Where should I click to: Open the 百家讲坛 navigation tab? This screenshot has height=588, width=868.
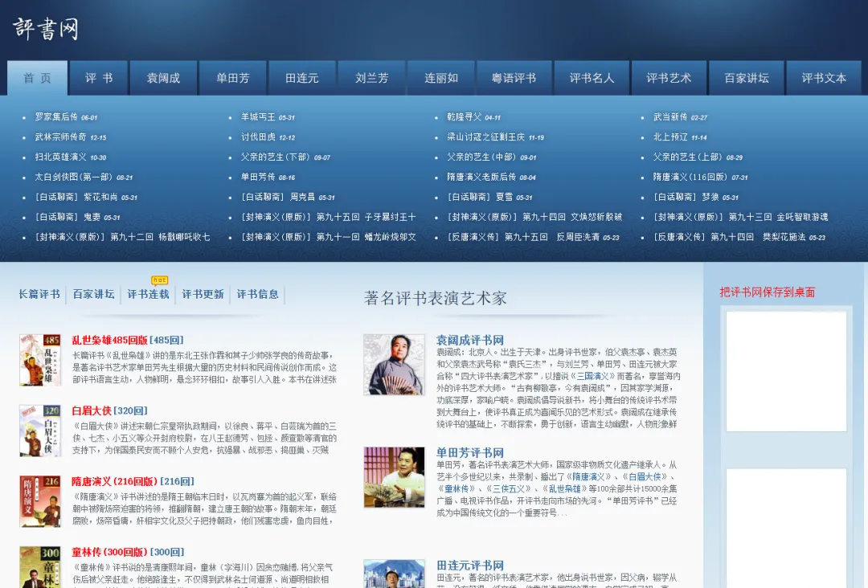[x=746, y=78]
